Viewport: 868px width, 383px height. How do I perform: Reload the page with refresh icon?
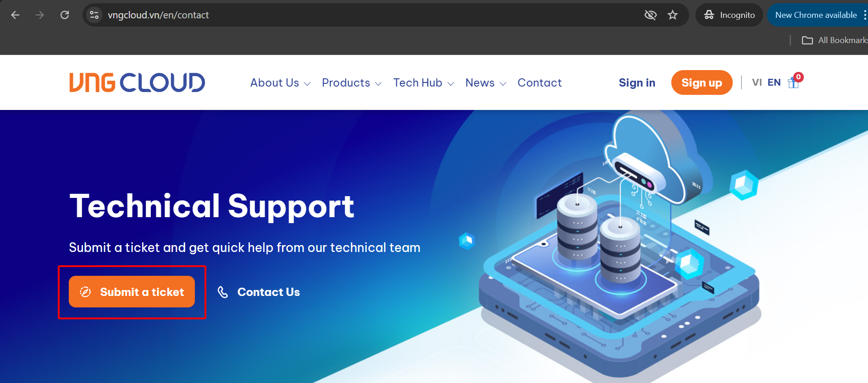click(x=65, y=15)
